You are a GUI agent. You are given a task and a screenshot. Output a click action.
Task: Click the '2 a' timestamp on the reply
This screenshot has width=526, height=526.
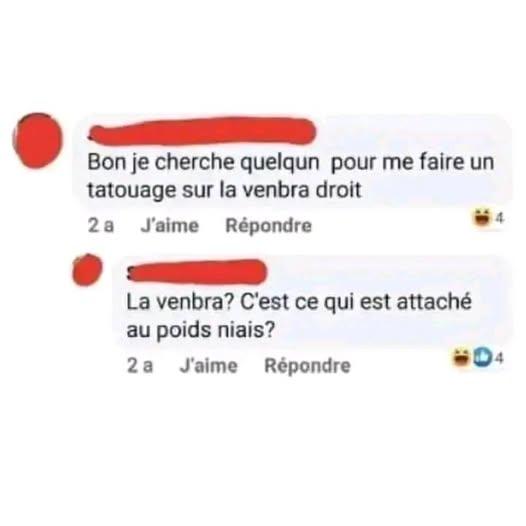[x=140, y=365]
